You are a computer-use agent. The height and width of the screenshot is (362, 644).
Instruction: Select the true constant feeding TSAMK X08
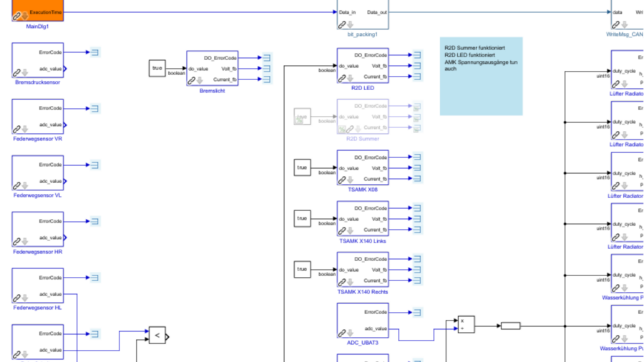(x=302, y=167)
